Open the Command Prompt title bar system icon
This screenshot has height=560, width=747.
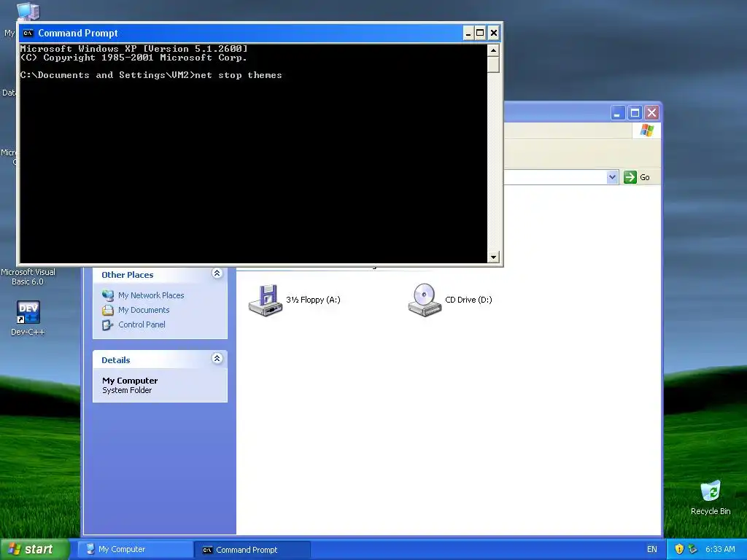point(28,33)
